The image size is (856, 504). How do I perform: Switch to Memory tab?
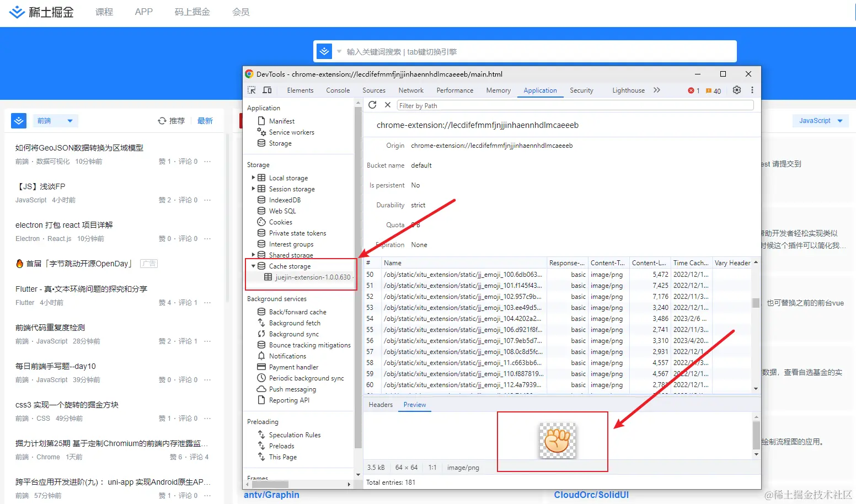[x=499, y=90]
